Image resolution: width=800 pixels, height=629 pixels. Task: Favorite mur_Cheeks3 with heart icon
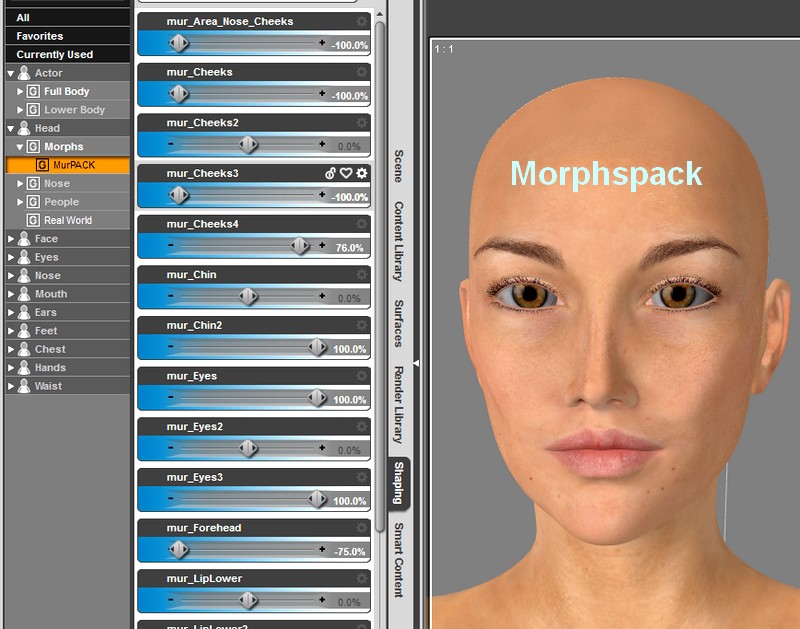346,173
